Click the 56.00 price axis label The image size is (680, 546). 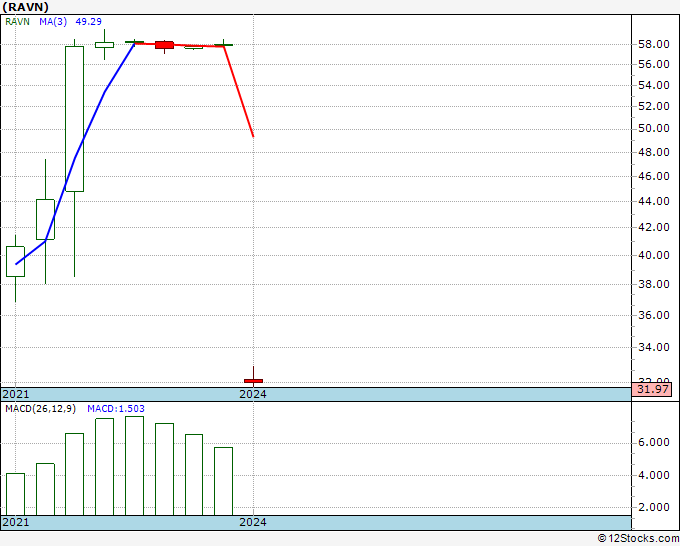[x=654, y=64]
